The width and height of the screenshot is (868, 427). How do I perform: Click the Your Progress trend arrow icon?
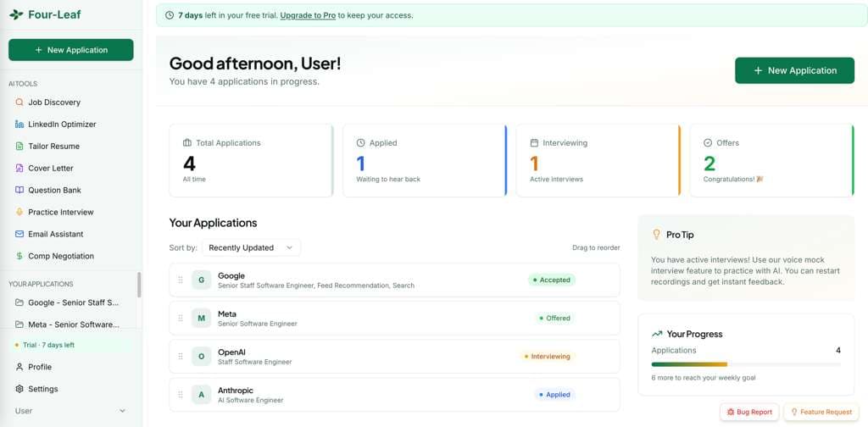coord(657,334)
